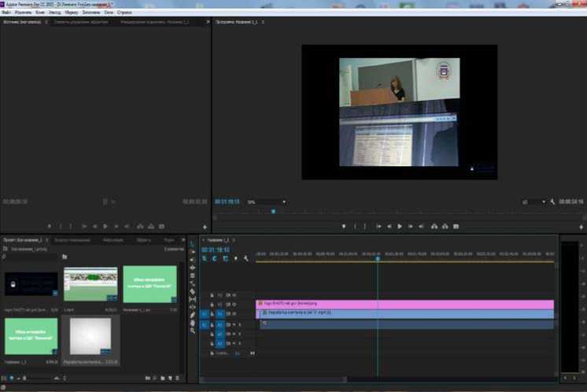587x392 pixels.
Task: Toggle track targeting for A2
Action: 220,334
